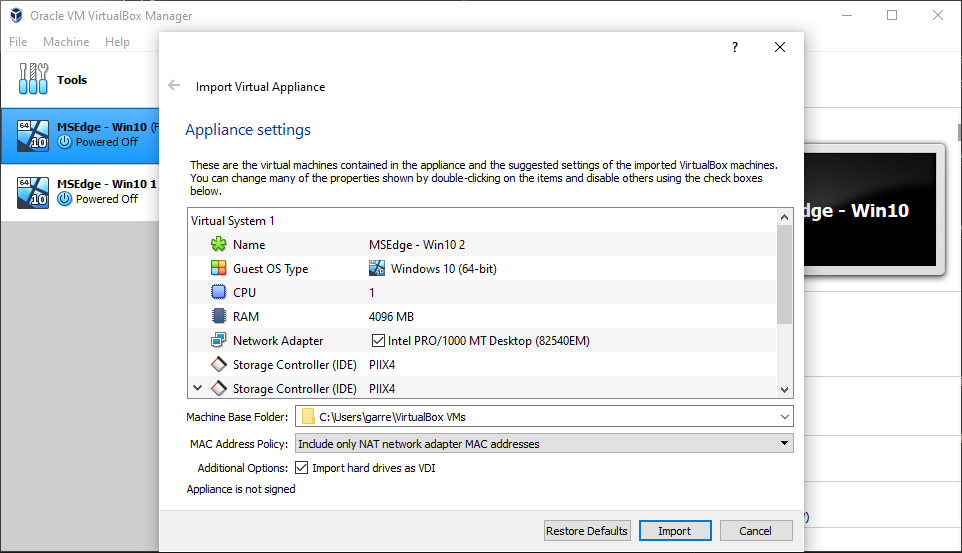
Task: Click the Cancel button
Action: 755,531
